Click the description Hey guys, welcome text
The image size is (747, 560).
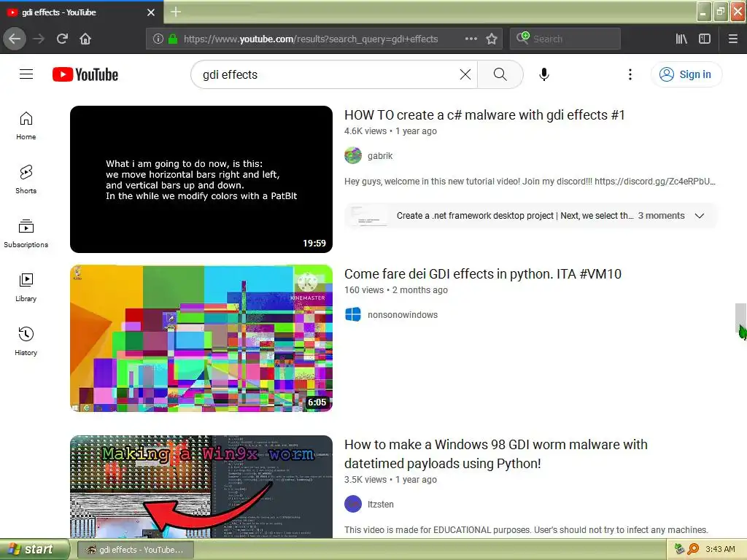[530, 182]
